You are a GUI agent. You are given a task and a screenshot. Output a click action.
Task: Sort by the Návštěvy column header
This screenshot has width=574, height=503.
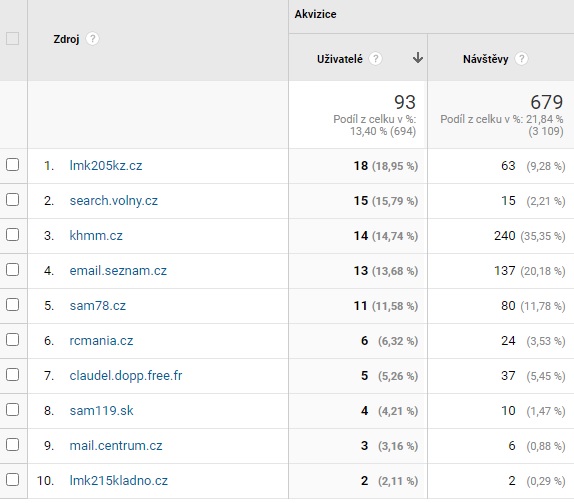click(485, 59)
